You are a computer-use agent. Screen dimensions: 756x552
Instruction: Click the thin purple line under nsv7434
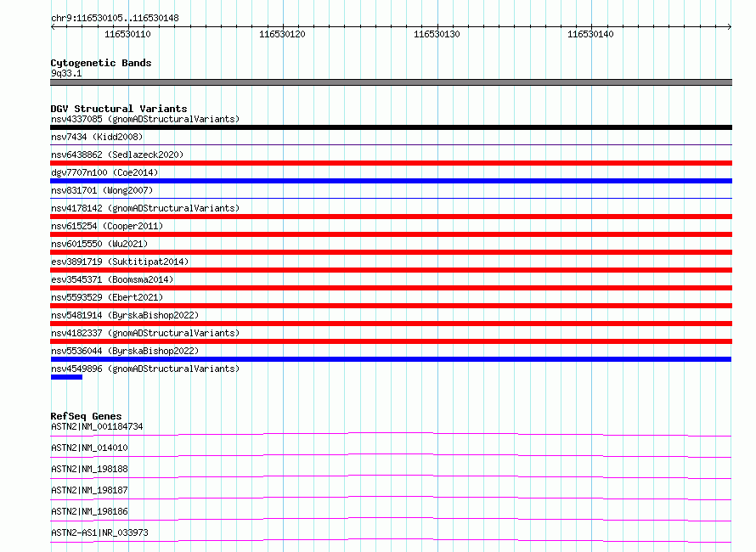click(x=391, y=144)
